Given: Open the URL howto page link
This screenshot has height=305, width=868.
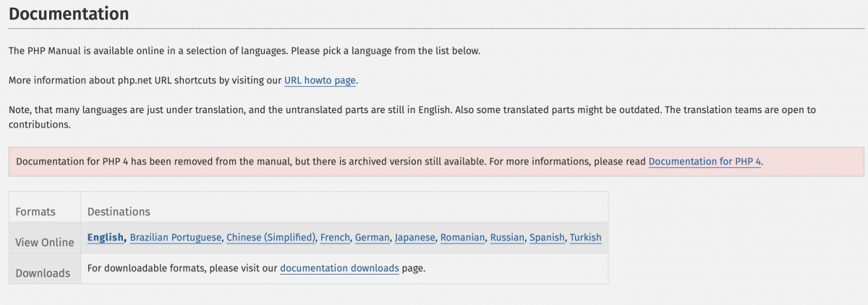Looking at the screenshot, I should click(x=320, y=80).
